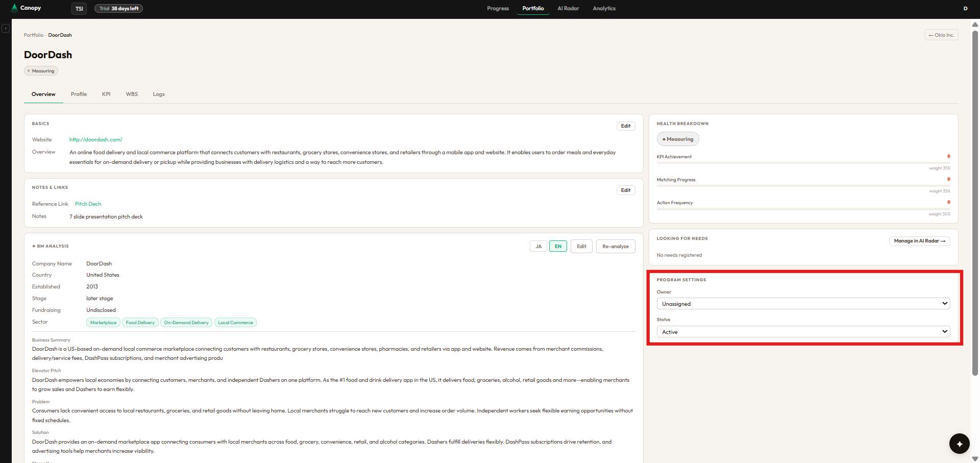980x463 pixels.
Task: Click the Established value 2013
Action: (92, 287)
